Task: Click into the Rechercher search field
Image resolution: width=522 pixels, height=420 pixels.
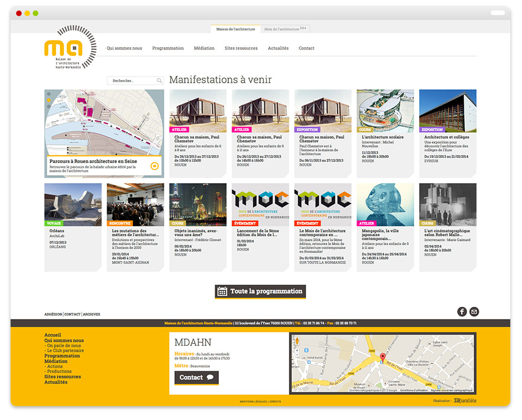Action: [130, 81]
